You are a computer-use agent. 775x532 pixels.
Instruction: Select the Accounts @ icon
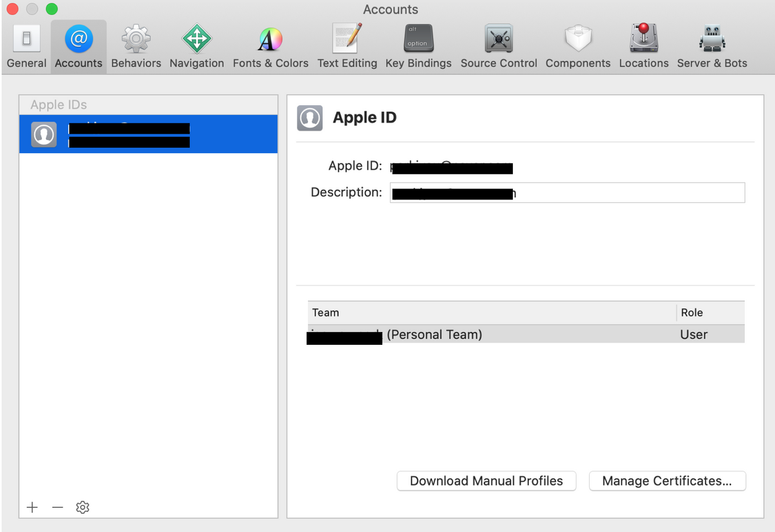(x=78, y=39)
